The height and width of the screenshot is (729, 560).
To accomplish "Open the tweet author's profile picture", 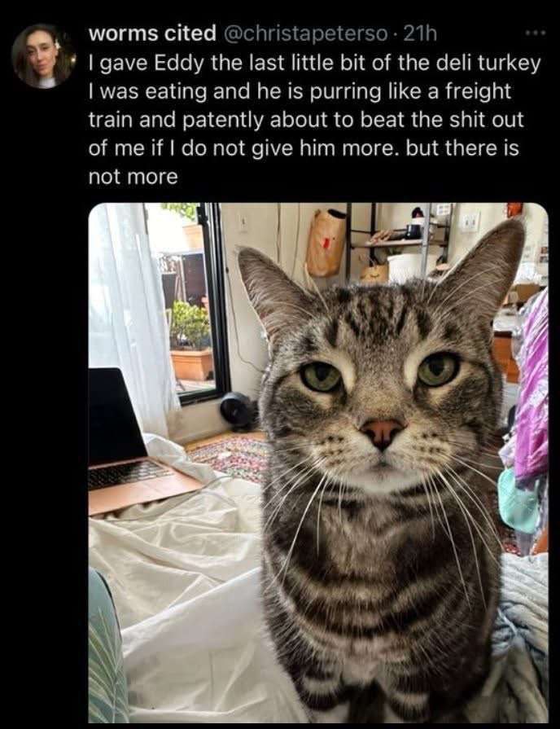I will [x=42, y=56].
